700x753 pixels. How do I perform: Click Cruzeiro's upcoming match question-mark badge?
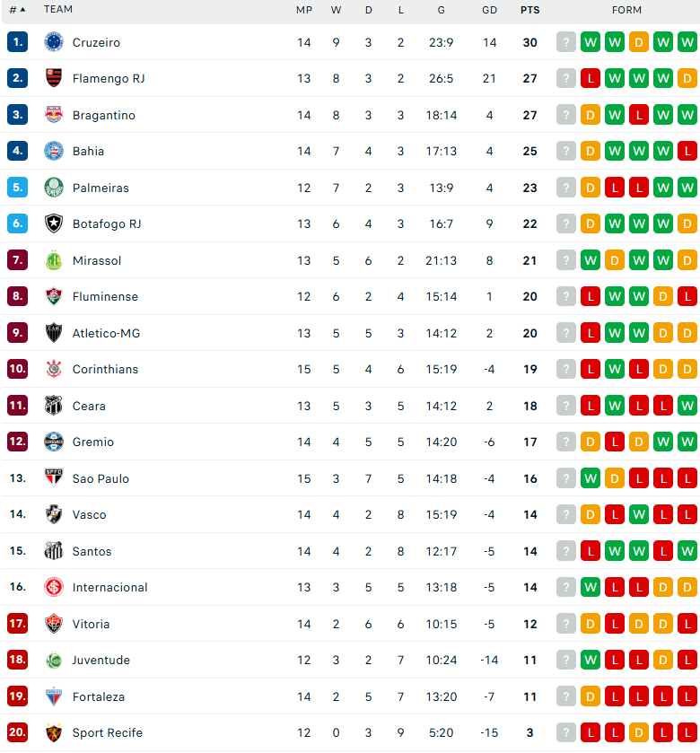click(x=566, y=42)
